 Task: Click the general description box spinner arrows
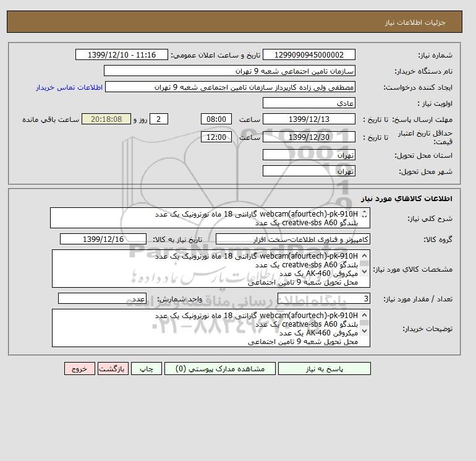pos(365,214)
